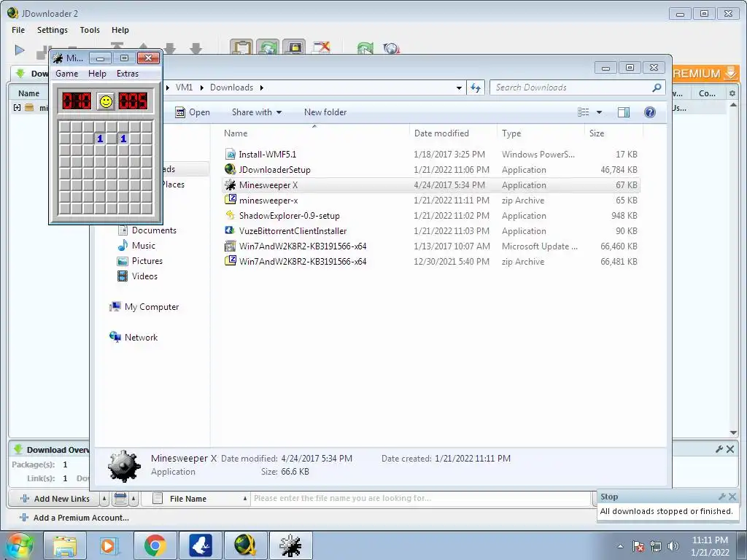Viewport: 747px width, 560px height.
Task: Expand the arrow after VM1 in breadcrumb
Action: [x=201, y=87]
